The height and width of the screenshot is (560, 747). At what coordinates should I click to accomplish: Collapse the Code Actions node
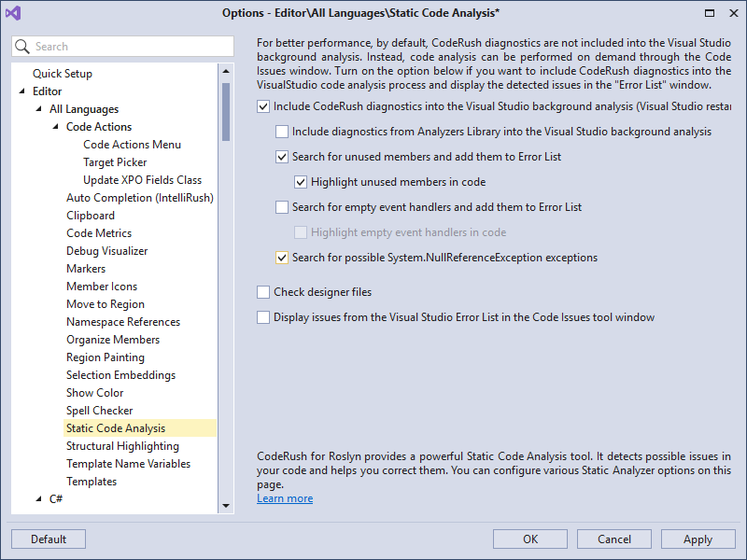click(54, 126)
